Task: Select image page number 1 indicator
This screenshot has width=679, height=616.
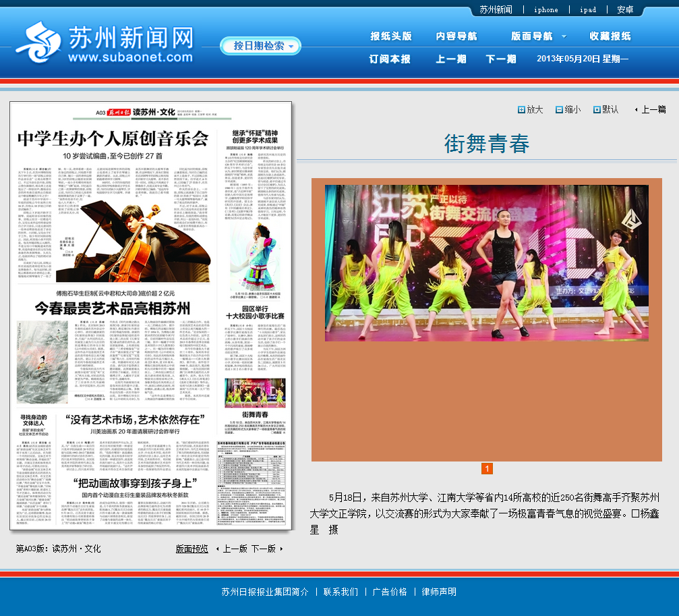Action: [x=487, y=469]
